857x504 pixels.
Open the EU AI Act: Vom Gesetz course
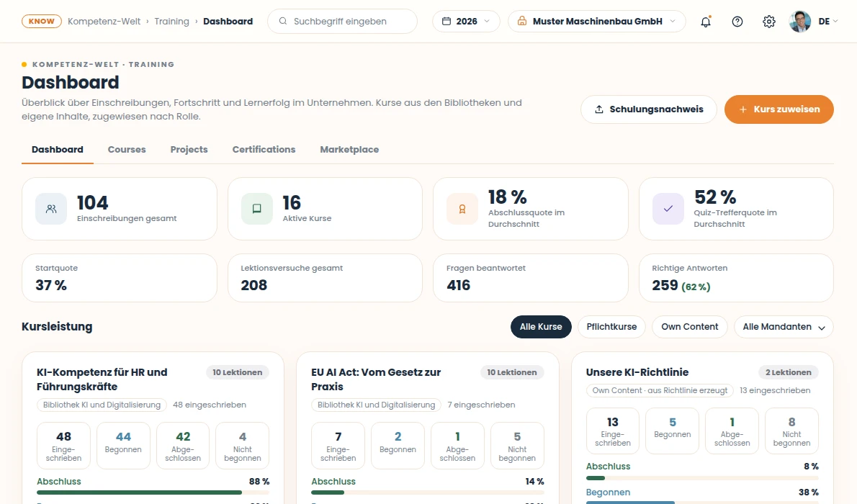(376, 379)
